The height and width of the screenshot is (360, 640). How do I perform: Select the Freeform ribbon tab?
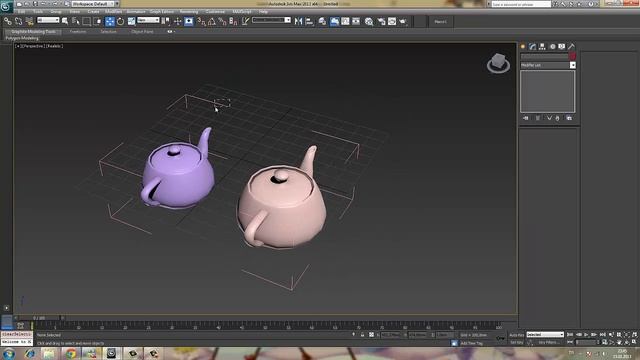coord(78,31)
